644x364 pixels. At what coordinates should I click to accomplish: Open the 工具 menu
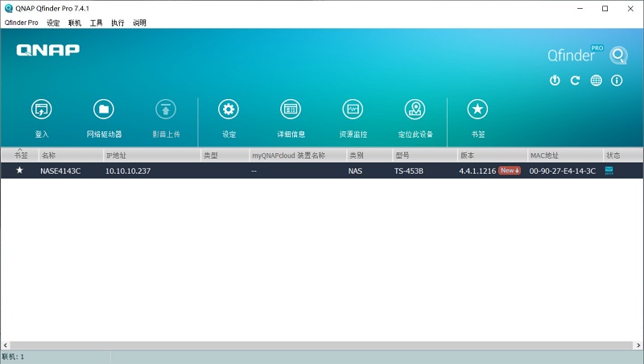click(x=96, y=23)
